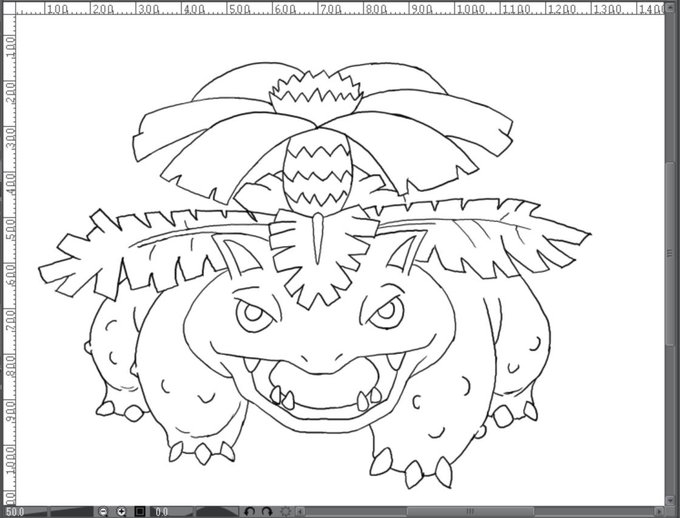This screenshot has width=680, height=518.
Task: Click the reset rotation gear icon
Action: coord(286,512)
